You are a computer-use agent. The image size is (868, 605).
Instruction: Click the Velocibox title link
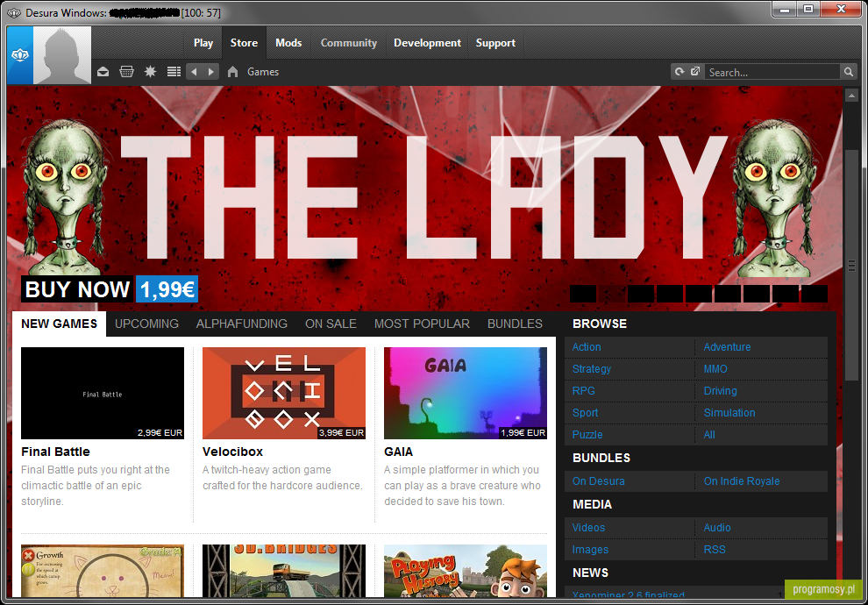232,452
